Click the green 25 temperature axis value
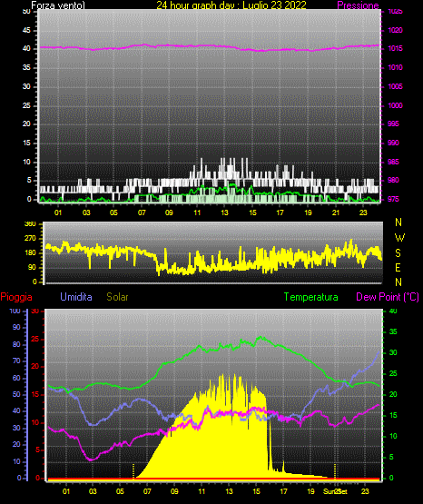The width and height of the screenshot is (423, 504). coord(393,373)
